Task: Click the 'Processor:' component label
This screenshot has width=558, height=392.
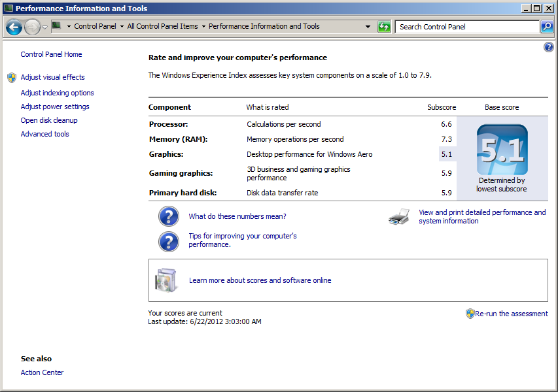Action: pos(168,124)
